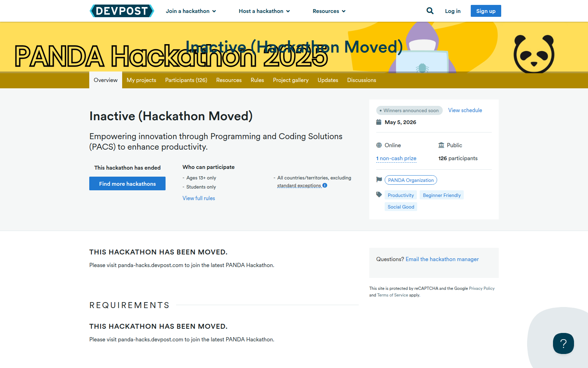Open the search magnifier icon
588x368 pixels.
(x=430, y=11)
